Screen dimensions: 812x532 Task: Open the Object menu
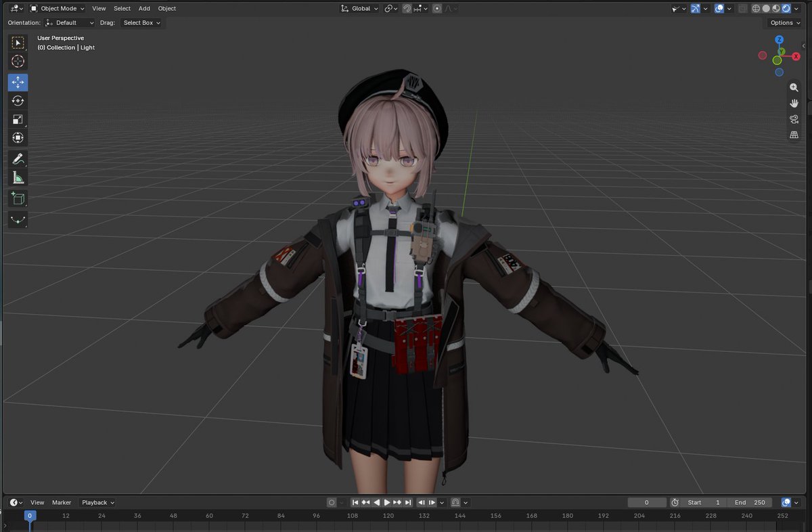point(166,8)
